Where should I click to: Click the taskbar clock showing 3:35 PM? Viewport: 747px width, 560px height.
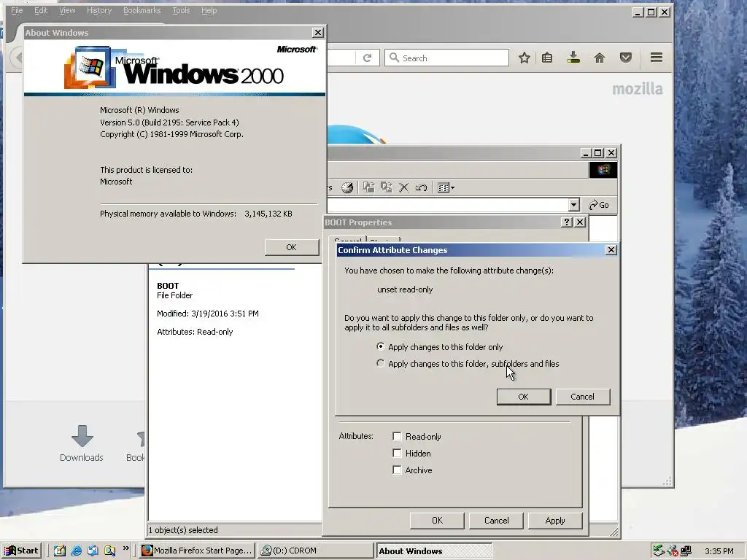point(719,551)
